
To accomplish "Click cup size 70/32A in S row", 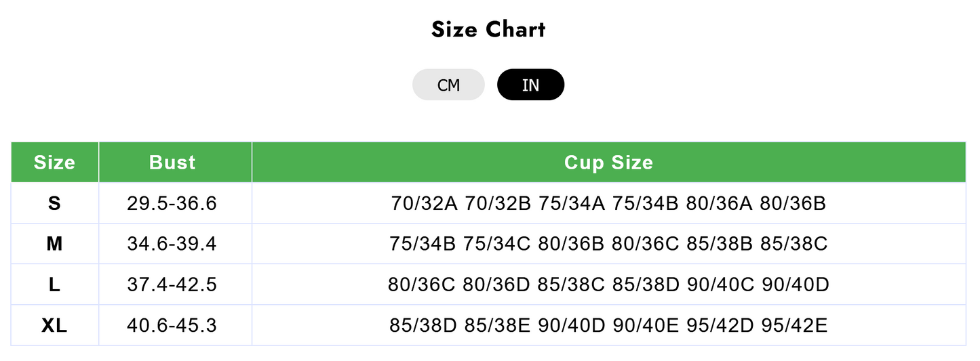I will pyautogui.click(x=425, y=203).
